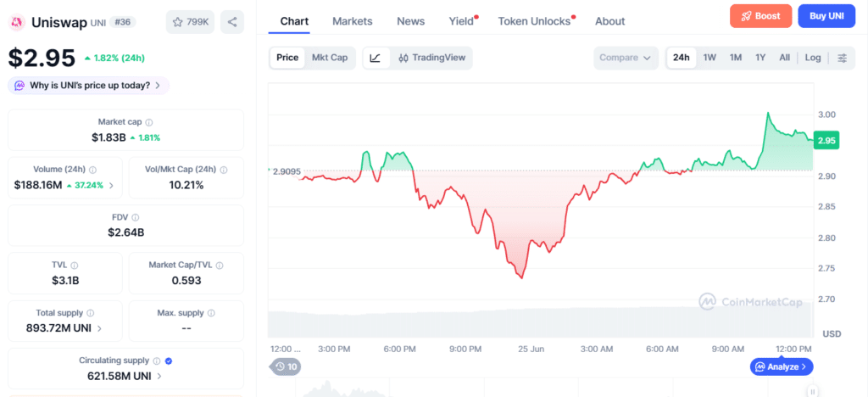Select the 1Y time range

click(x=760, y=58)
